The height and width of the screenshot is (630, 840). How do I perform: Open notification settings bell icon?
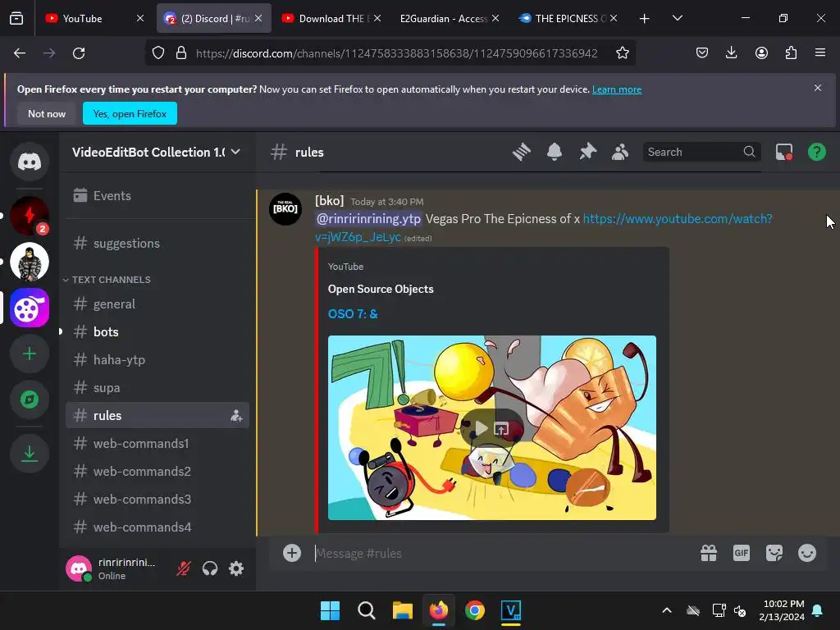point(555,152)
